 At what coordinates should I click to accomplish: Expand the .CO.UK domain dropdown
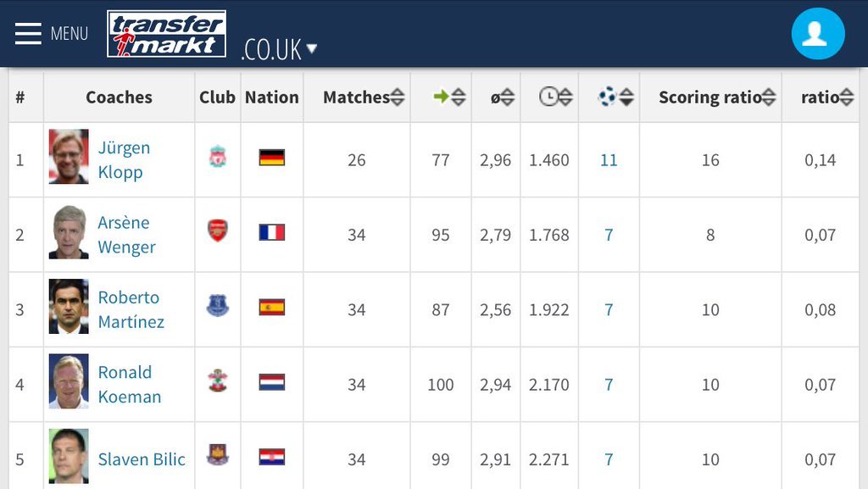pos(279,49)
